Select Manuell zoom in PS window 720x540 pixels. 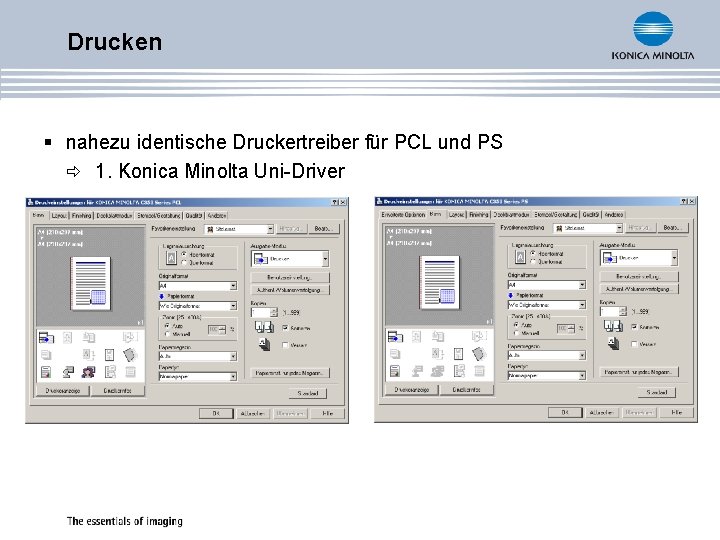point(516,333)
